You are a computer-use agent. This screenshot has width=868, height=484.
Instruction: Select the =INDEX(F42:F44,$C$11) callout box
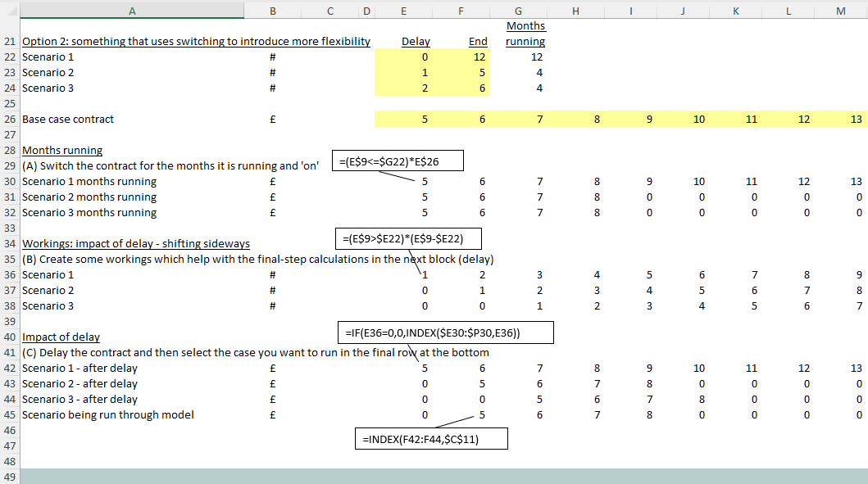tap(431, 439)
